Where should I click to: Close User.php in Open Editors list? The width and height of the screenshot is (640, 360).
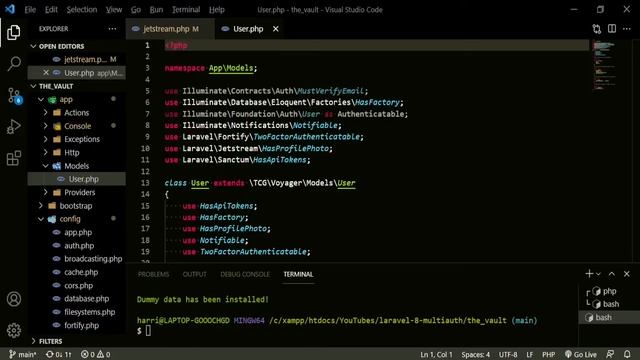[x=46, y=73]
